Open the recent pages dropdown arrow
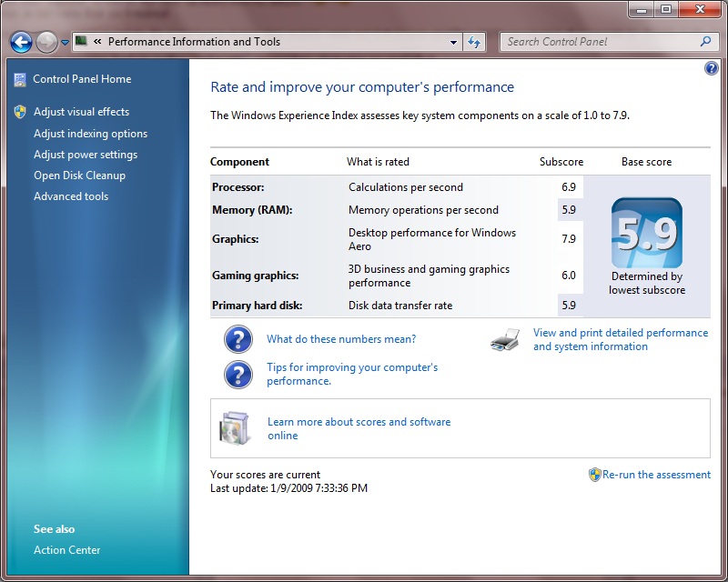 (x=65, y=43)
